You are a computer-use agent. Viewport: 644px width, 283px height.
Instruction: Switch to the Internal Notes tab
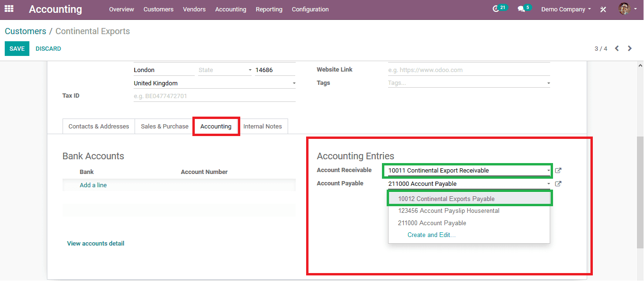(x=263, y=127)
